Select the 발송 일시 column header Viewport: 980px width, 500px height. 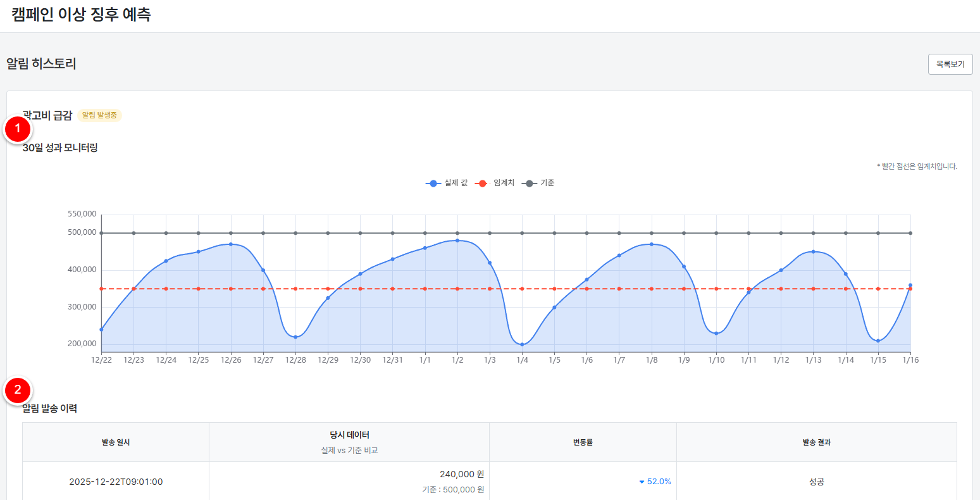coord(116,442)
